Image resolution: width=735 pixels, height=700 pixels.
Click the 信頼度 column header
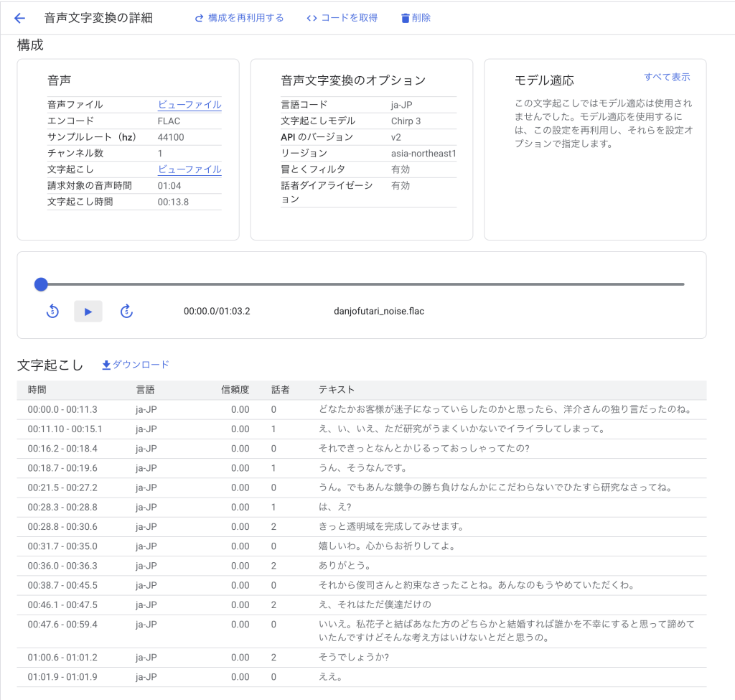point(235,390)
